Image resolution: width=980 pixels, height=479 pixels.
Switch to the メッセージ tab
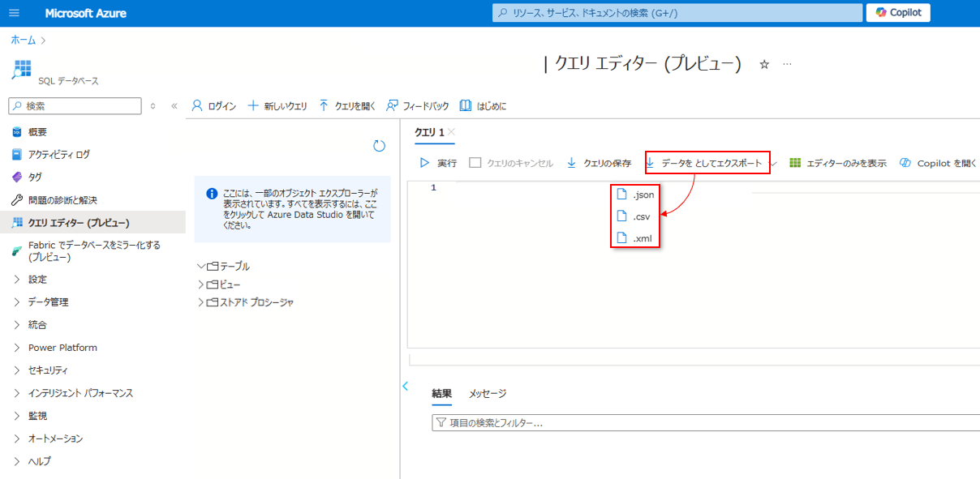[x=488, y=393]
